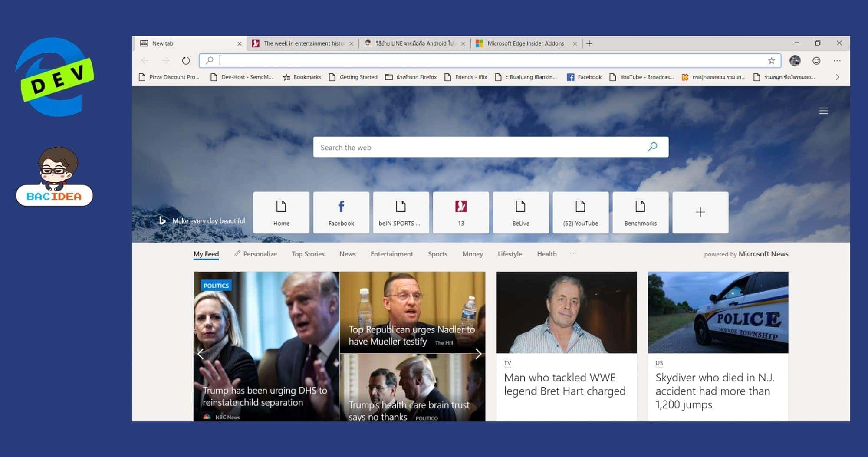The image size is (868, 457).
Task: Switch to The week in entertainment tab
Action: [x=303, y=43]
